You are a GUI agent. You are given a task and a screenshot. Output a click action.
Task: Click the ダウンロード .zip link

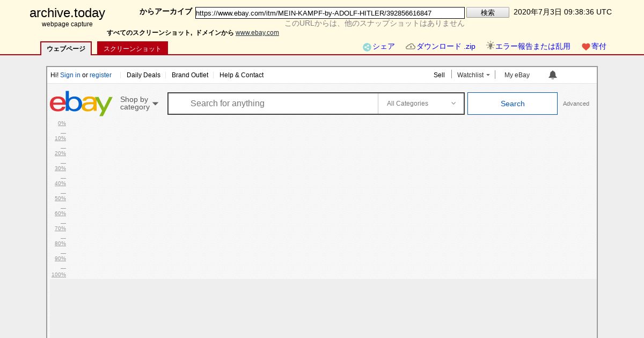click(446, 47)
